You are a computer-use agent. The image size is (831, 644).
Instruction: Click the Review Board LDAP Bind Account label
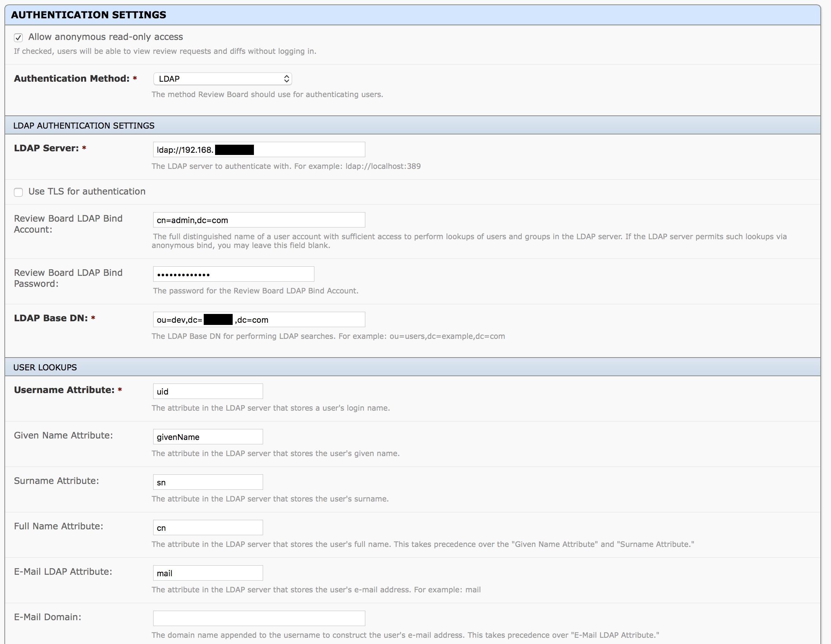(x=68, y=224)
